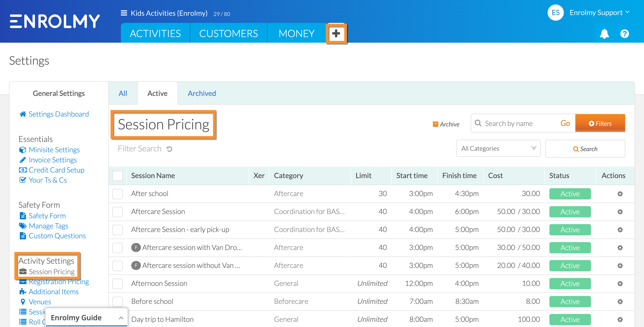Viewport: 644px width, 327px height.
Task: Select the Active tab
Action: coord(157,93)
